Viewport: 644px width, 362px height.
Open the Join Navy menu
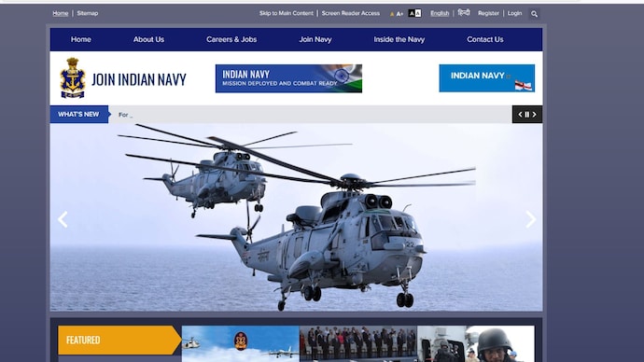point(315,39)
